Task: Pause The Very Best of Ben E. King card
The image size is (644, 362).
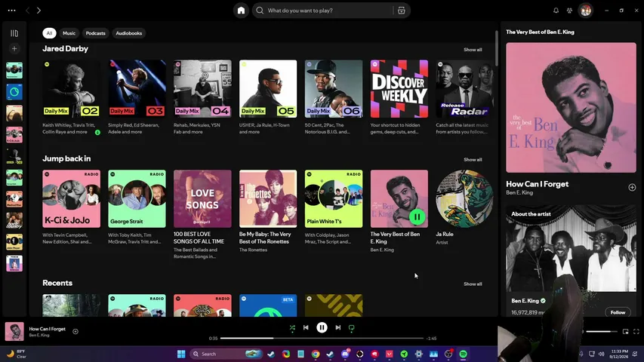Action: [417, 216]
